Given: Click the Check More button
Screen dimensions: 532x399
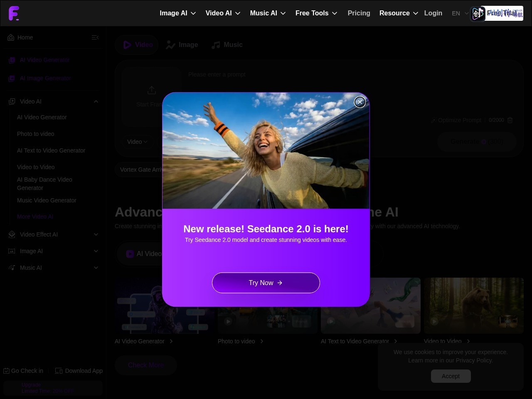Looking at the screenshot, I should pyautogui.click(x=146, y=365).
